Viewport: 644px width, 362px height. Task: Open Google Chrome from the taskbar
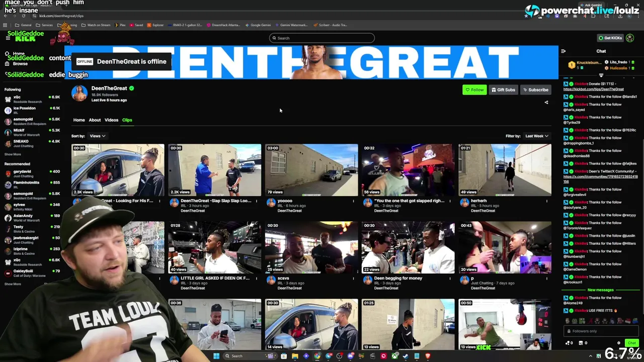tap(317, 356)
